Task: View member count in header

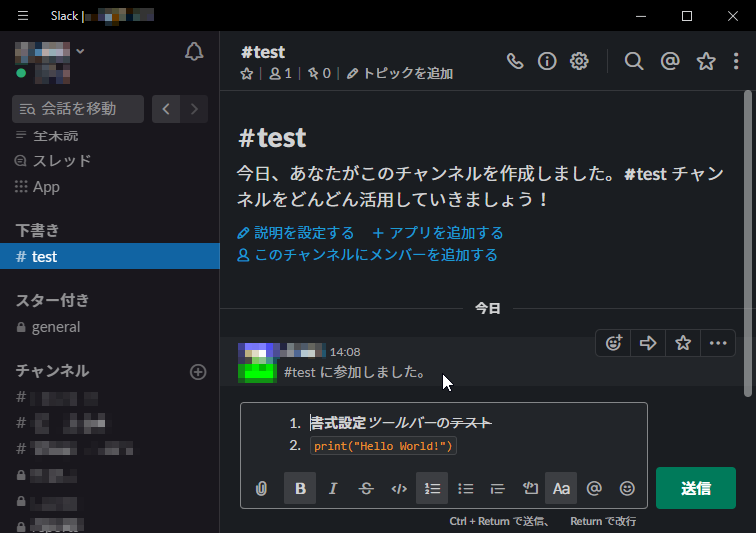Action: [x=280, y=74]
